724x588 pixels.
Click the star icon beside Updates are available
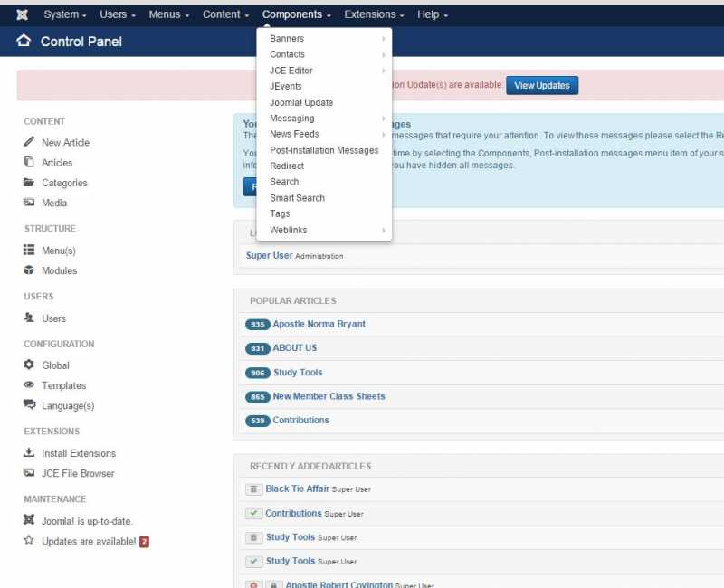(29, 540)
